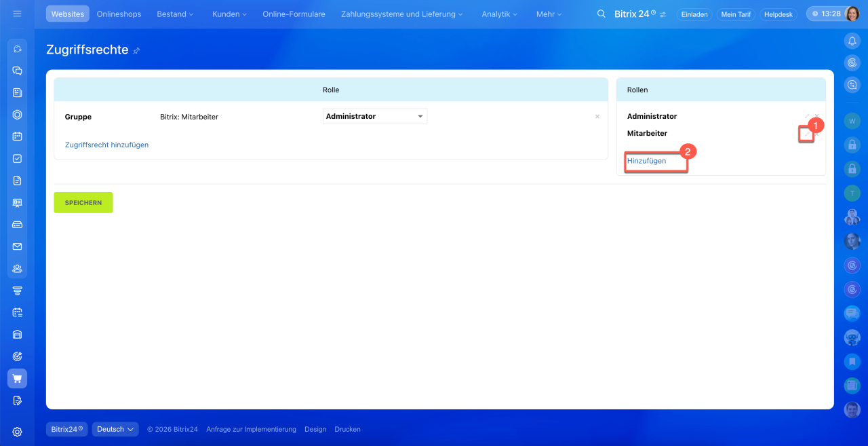The width and height of the screenshot is (868, 446).
Task: Expand the Deutsch language selector
Action: [115, 429]
